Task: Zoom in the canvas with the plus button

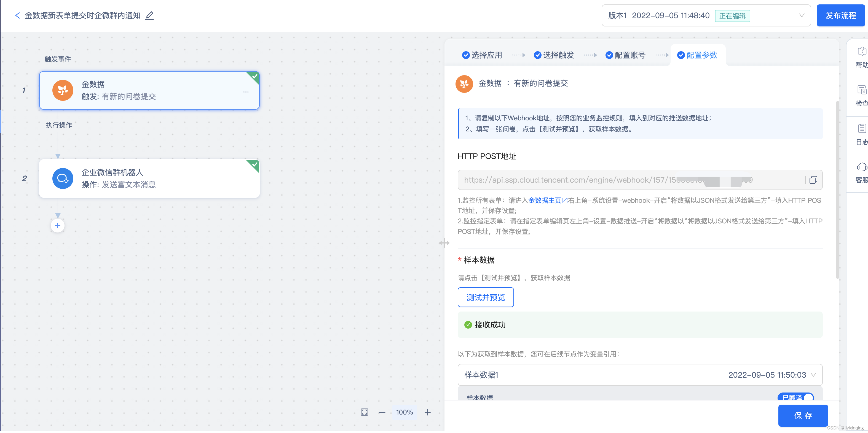Action: tap(427, 412)
